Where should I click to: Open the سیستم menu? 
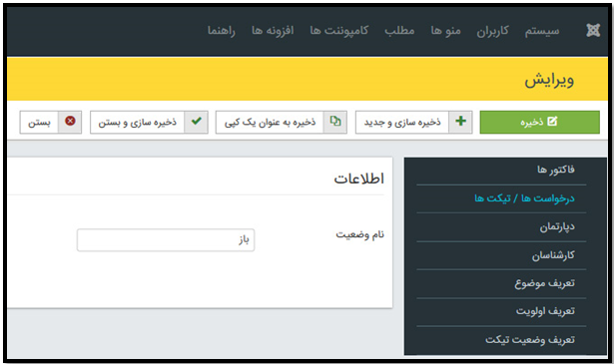coord(542,31)
